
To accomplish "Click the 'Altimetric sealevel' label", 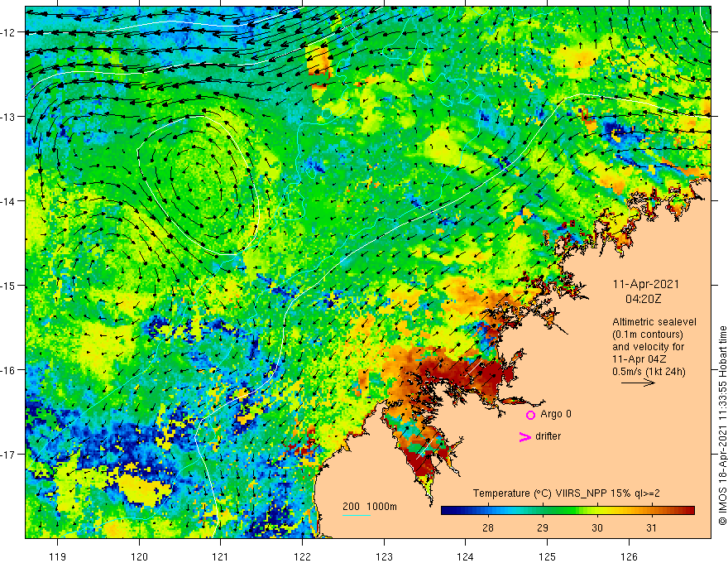I will pos(654,322).
